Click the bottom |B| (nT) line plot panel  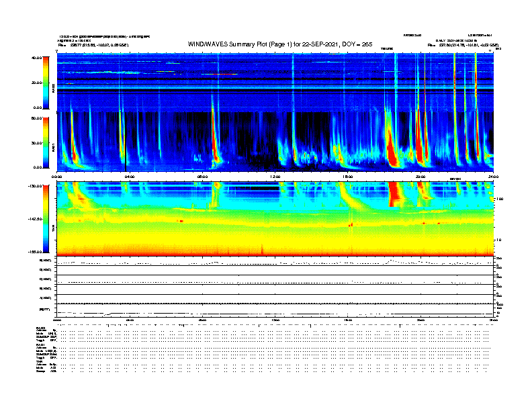tap(275, 310)
